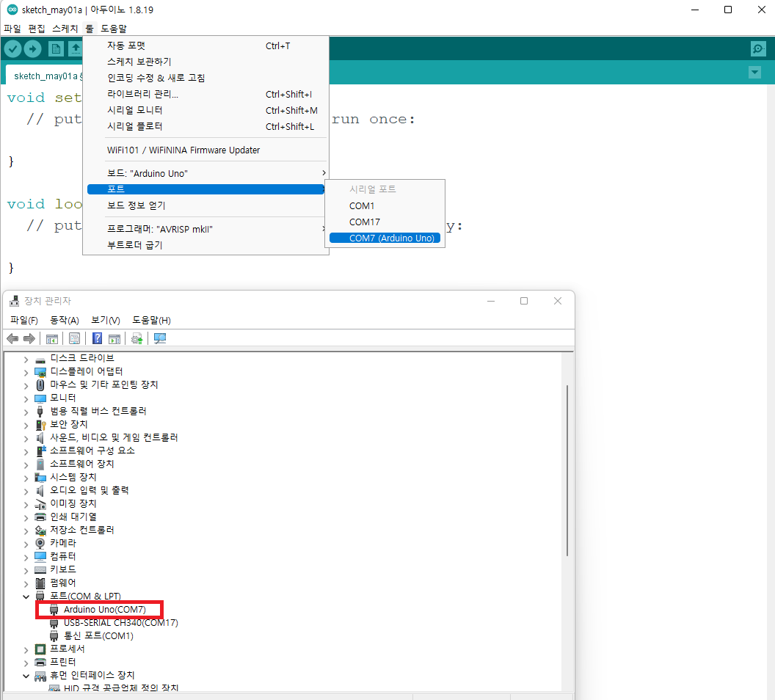Click Scan for hardware changes icon
This screenshot has width=775, height=700.
160,338
